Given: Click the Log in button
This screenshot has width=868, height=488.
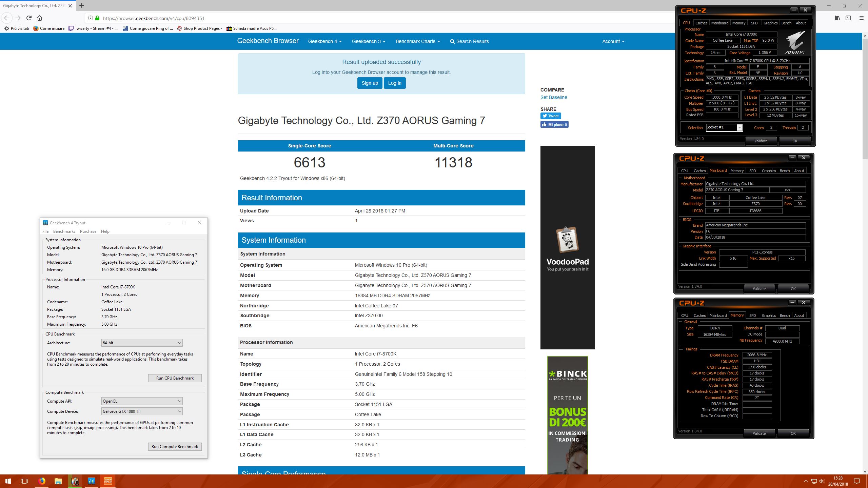Looking at the screenshot, I should pyautogui.click(x=395, y=83).
